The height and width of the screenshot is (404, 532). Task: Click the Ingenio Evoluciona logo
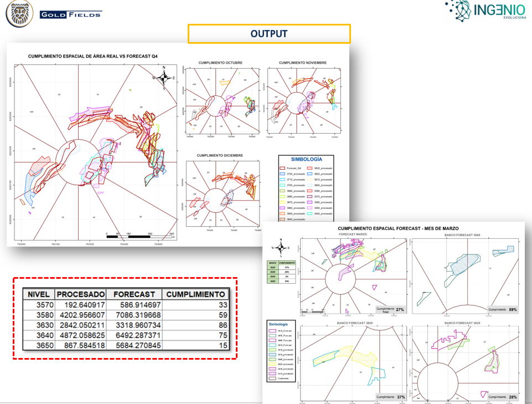coord(487,11)
